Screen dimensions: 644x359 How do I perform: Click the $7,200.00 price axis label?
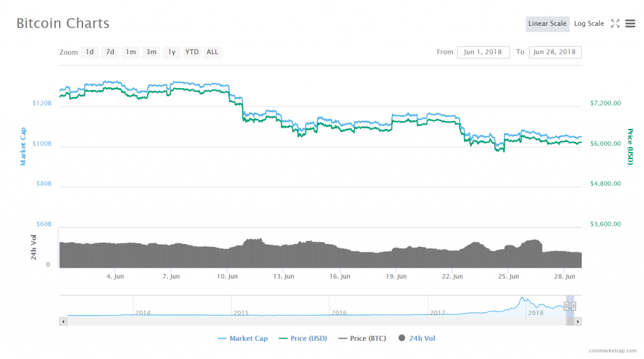pos(606,103)
